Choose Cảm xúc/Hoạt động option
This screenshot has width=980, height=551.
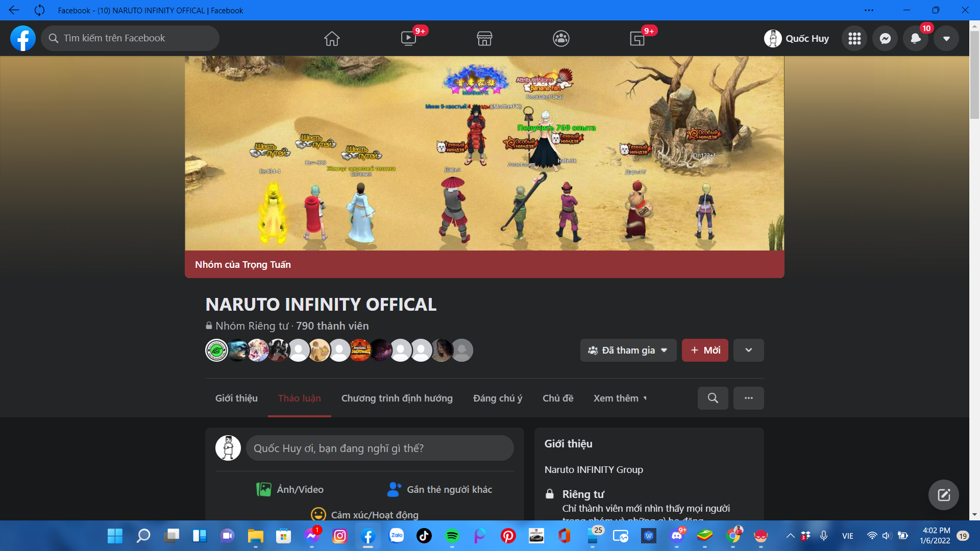364,514
